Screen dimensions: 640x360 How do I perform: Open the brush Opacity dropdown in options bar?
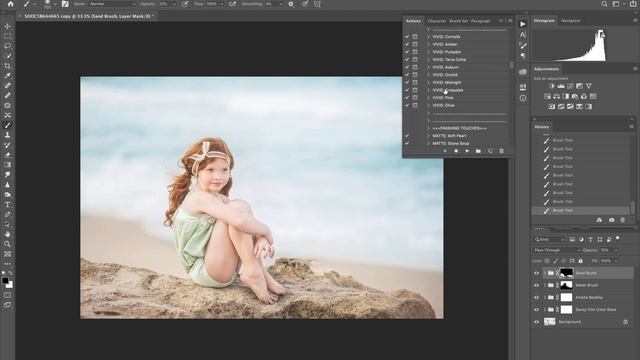tap(174, 4)
